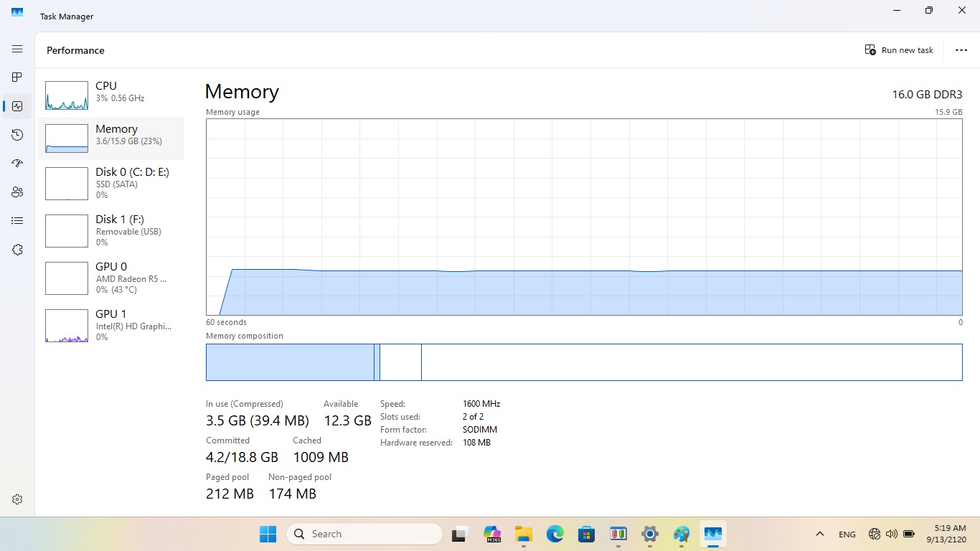Open Task Manager settings gear icon
The image size is (980, 551).
click(x=17, y=499)
